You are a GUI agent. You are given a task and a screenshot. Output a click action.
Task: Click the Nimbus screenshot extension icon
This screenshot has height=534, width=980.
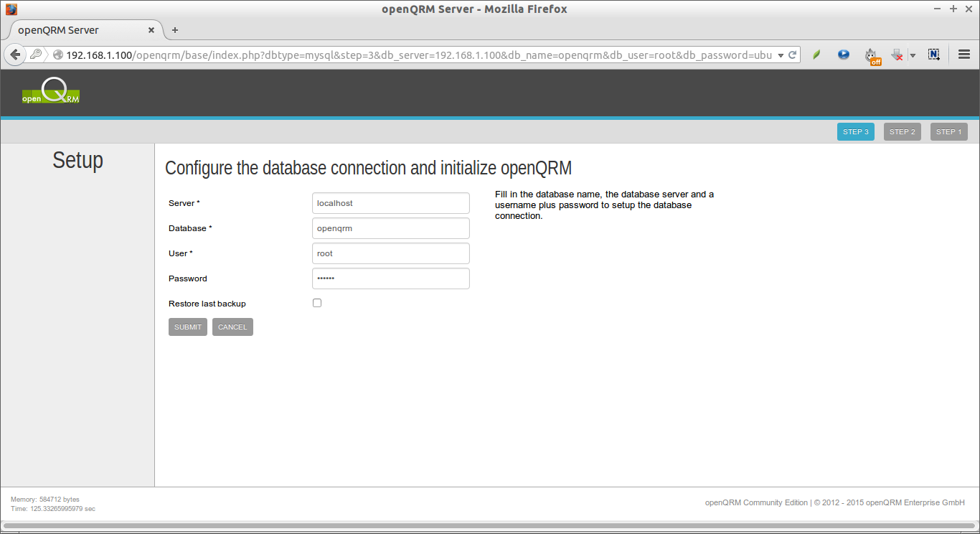point(933,55)
